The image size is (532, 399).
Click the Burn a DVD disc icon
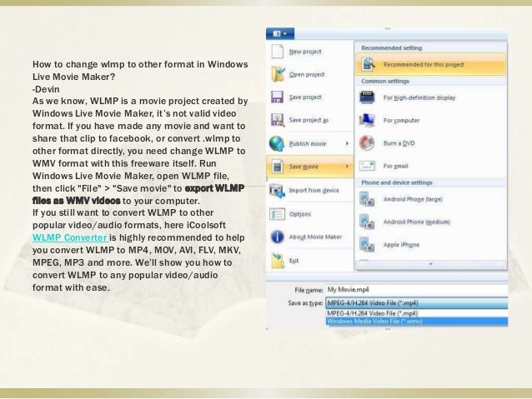pyautogui.click(x=367, y=143)
